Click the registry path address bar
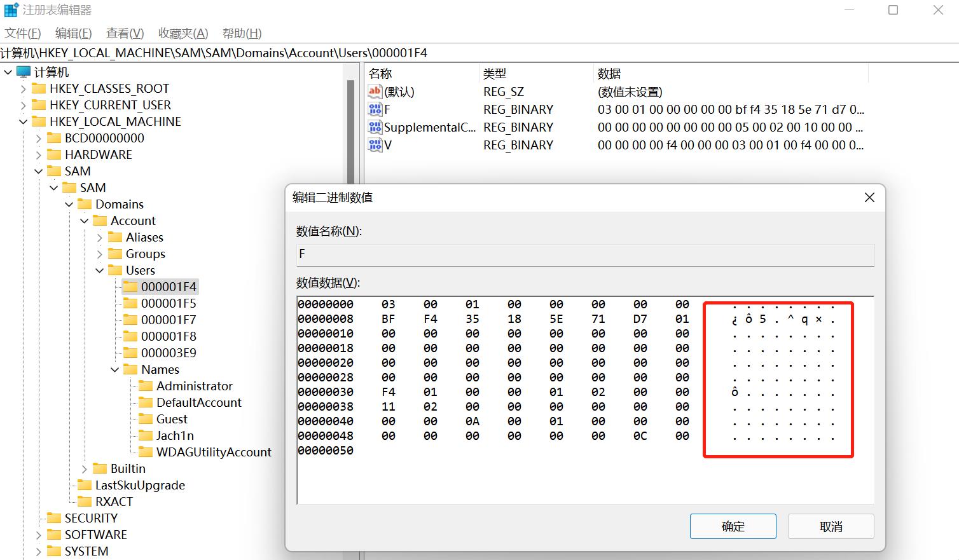 tap(480, 53)
